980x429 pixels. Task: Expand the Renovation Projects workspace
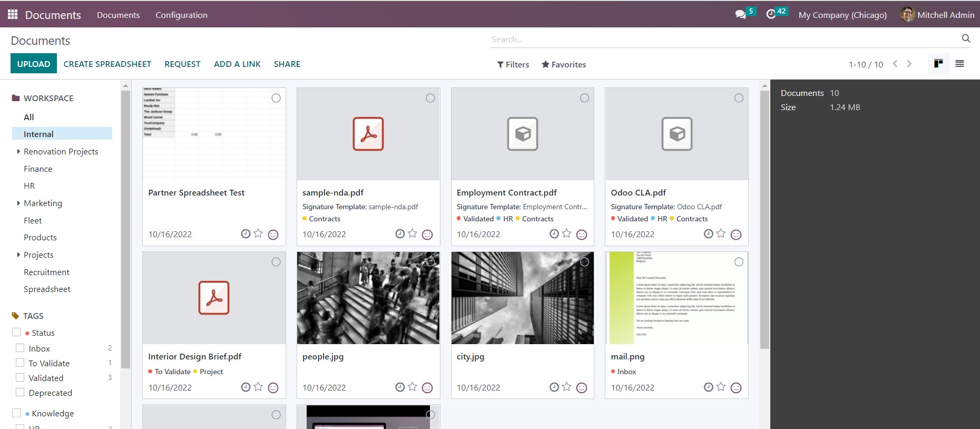[18, 151]
